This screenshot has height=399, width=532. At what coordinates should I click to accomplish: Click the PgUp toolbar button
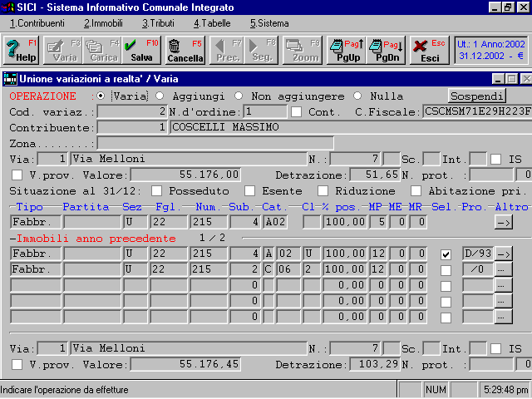344,50
